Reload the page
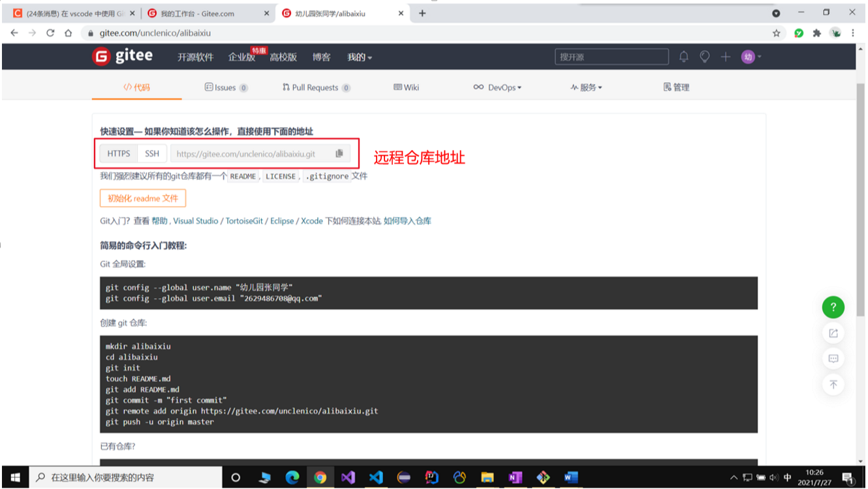Image resolution: width=868 pixels, height=489 pixels. tap(50, 33)
